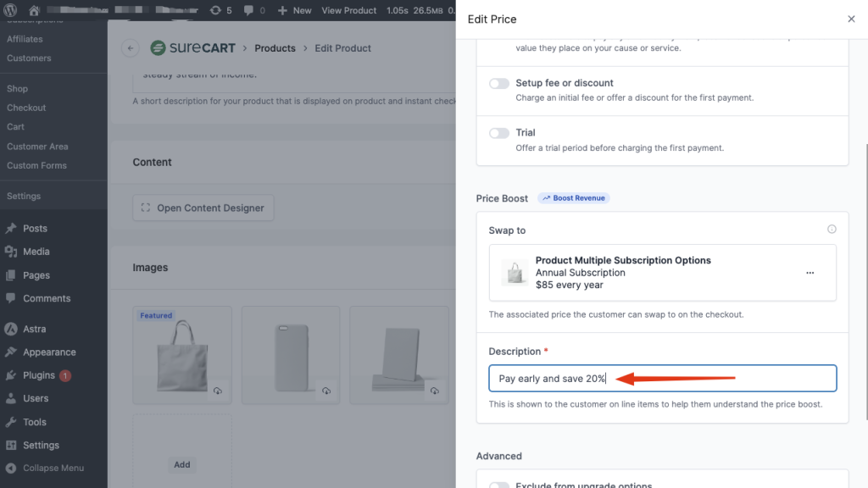
Task: Click the Description text input field
Action: point(661,379)
